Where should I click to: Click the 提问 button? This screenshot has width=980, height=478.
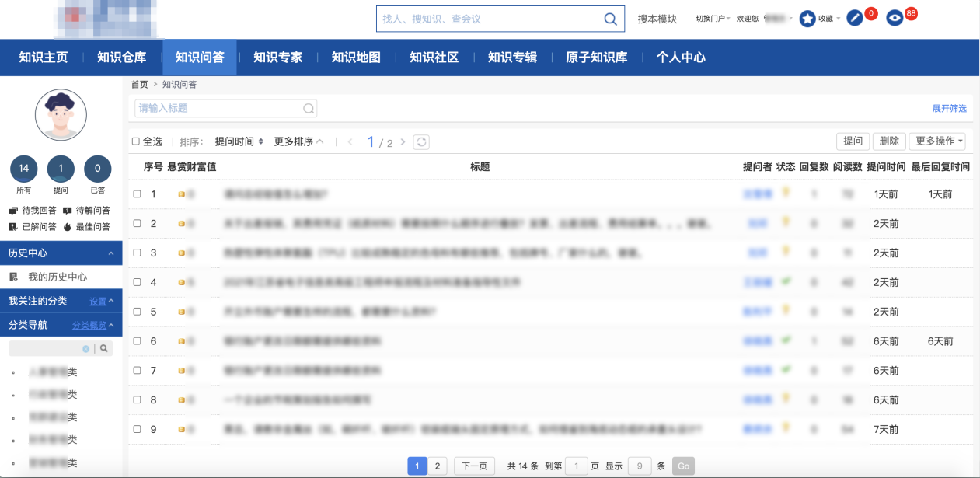tap(852, 141)
